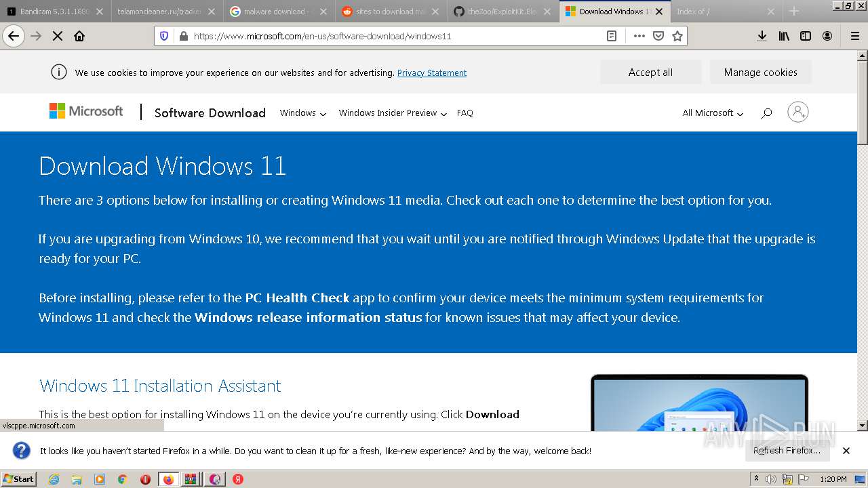Viewport: 868px width, 488px height.
Task: Show hidden system tray icons
Action: coord(757,479)
